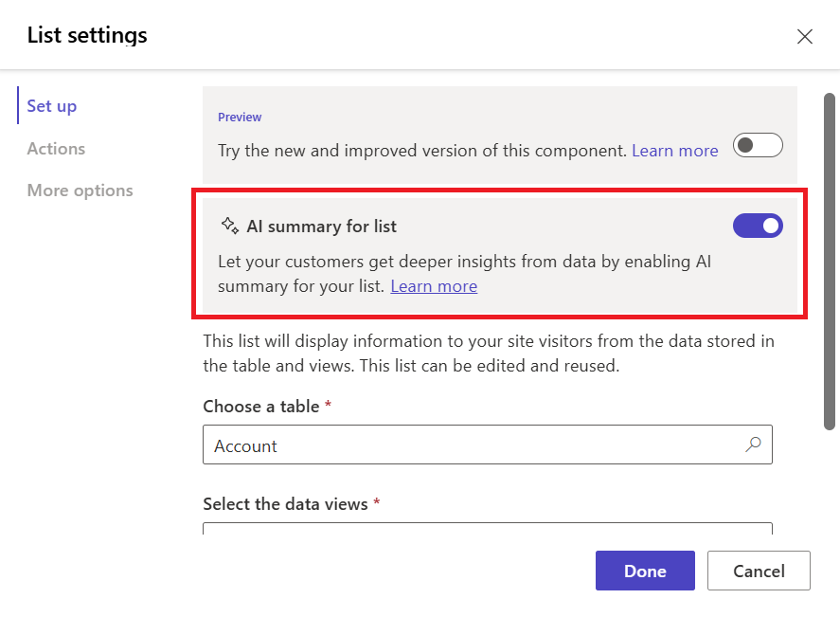Enable the new component preview toggle
Viewport: 840px width, 617px height.
pos(758,146)
